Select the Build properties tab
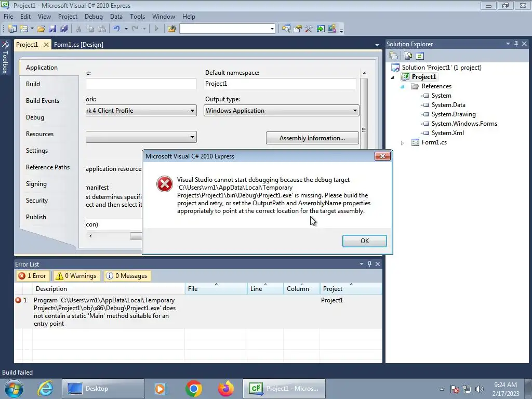Screen dimensions: 532x399 pos(33,84)
